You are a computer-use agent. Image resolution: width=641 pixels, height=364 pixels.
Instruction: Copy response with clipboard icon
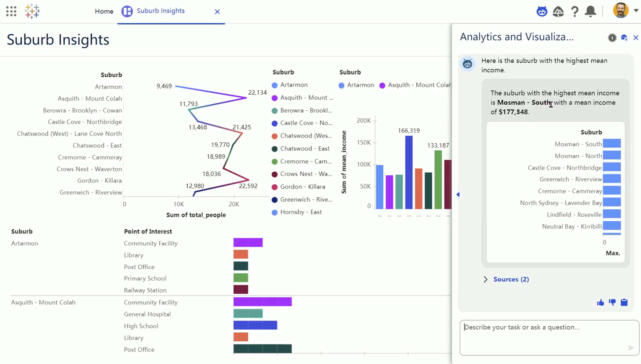(624, 302)
